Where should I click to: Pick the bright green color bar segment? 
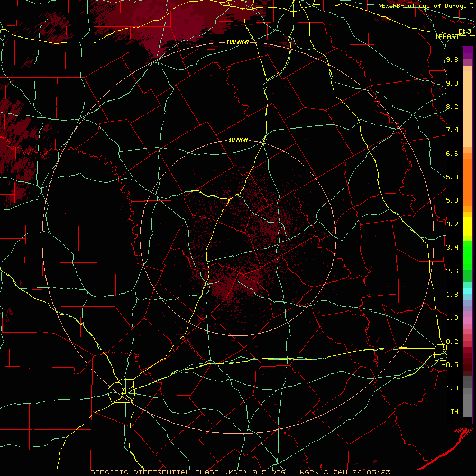(x=467, y=255)
